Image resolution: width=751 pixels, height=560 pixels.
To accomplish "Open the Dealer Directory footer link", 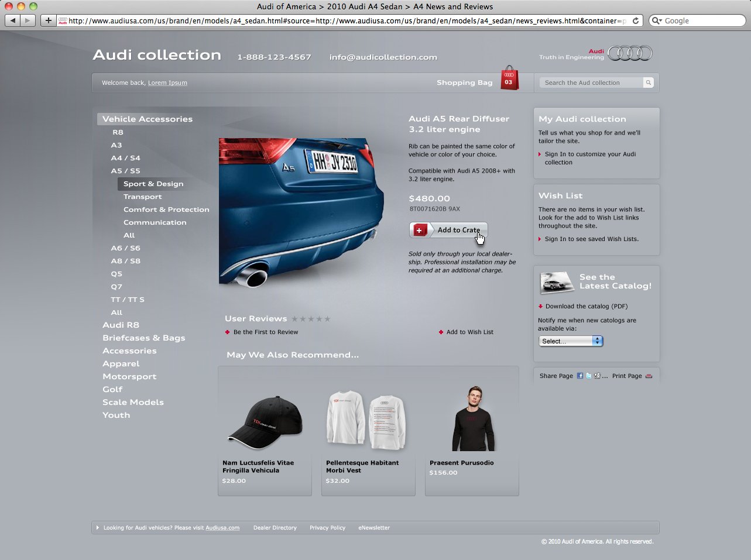I will [x=275, y=528].
